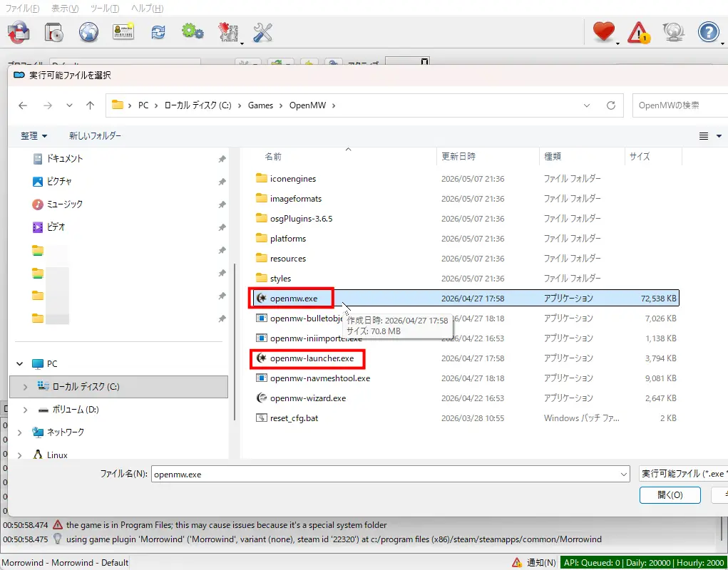
Task: Sort by 種類 column header
Action: pos(553,157)
